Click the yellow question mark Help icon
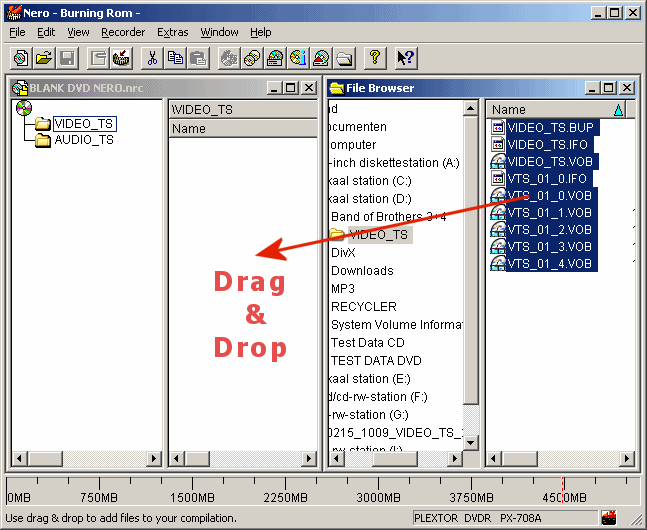 pos(375,58)
